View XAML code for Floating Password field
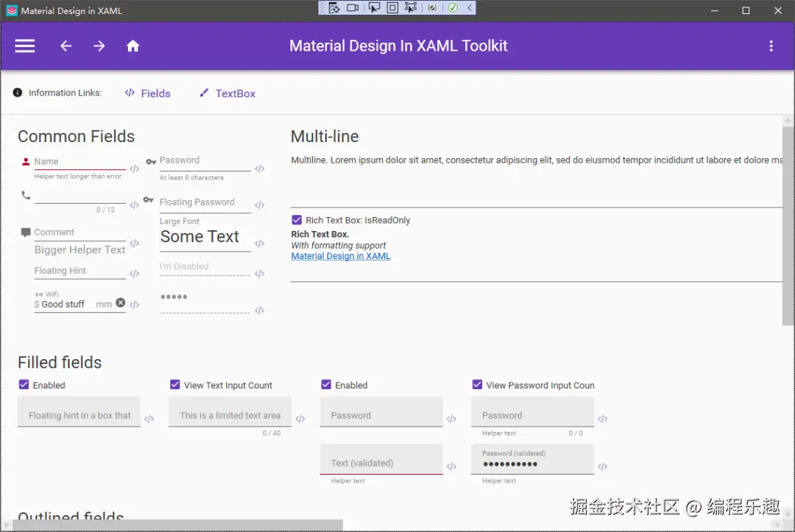The image size is (795, 532). tap(260, 205)
